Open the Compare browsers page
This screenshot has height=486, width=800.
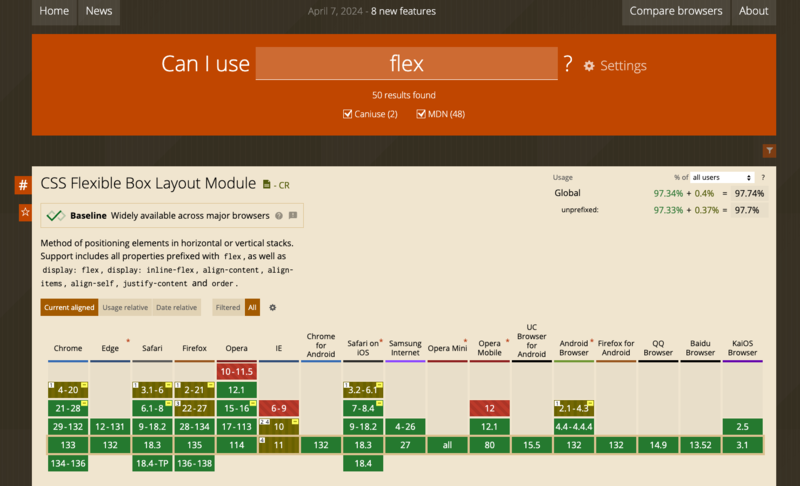[675, 11]
